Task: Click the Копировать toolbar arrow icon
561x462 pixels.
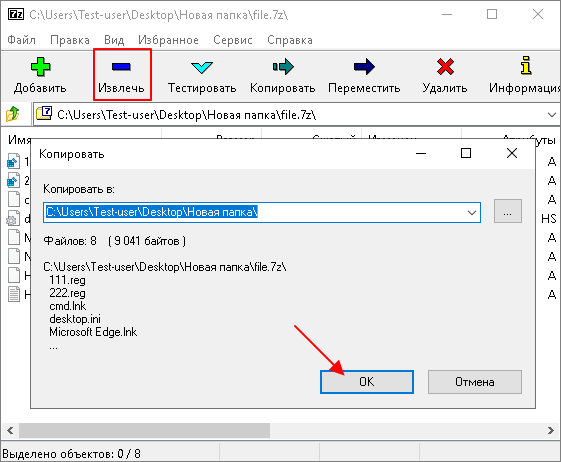Action: (x=283, y=67)
